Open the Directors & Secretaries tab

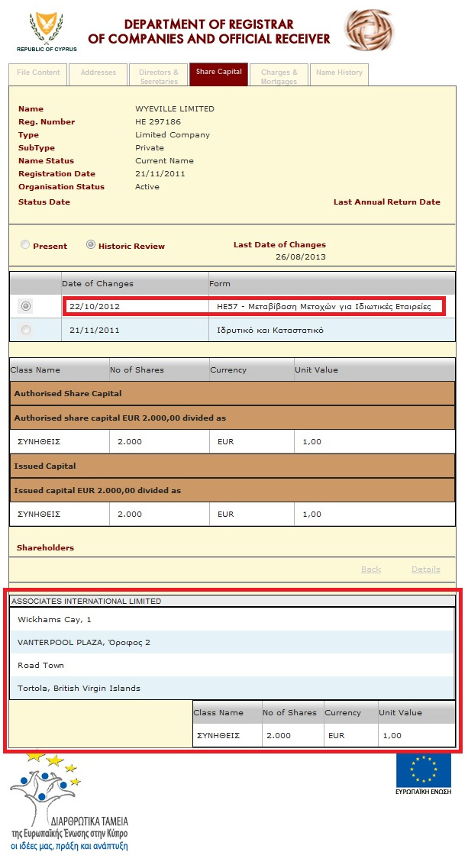(x=158, y=76)
